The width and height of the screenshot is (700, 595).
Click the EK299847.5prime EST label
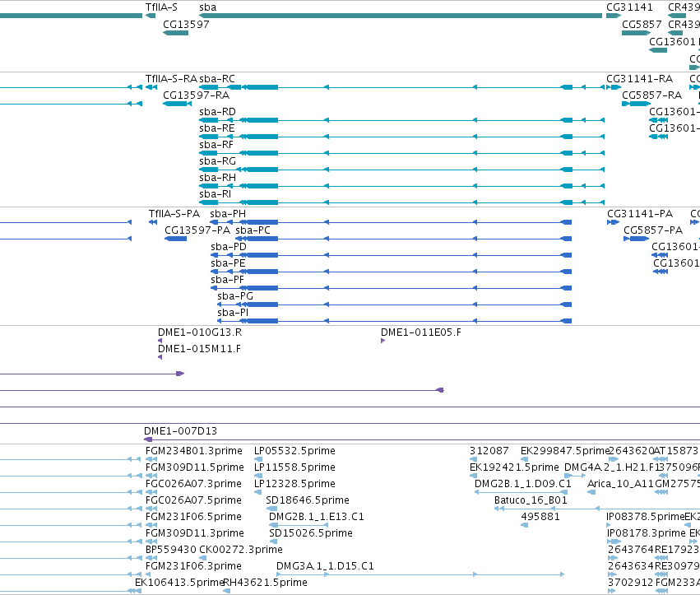pos(565,451)
